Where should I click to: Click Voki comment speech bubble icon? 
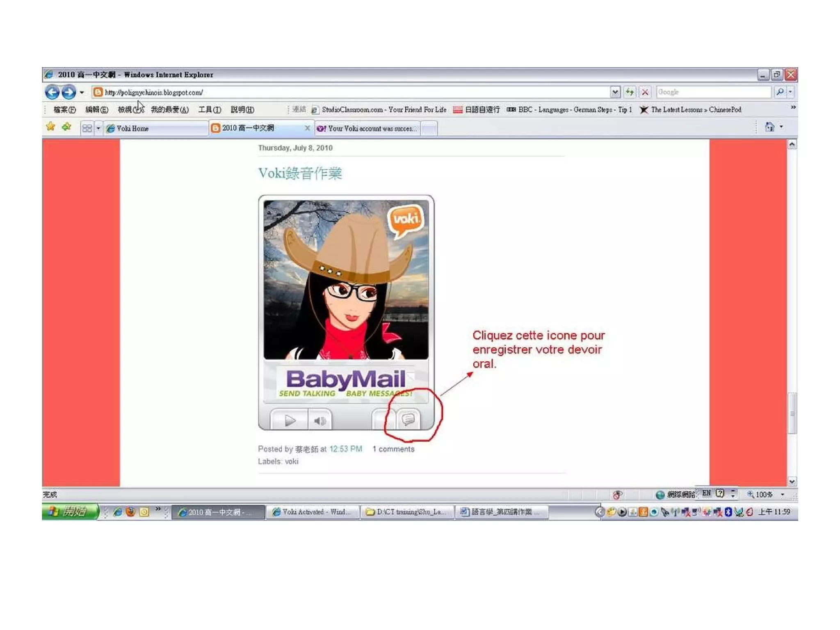click(x=408, y=420)
